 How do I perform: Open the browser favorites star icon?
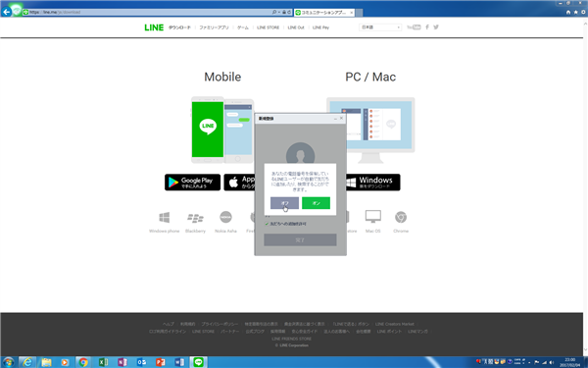click(576, 12)
